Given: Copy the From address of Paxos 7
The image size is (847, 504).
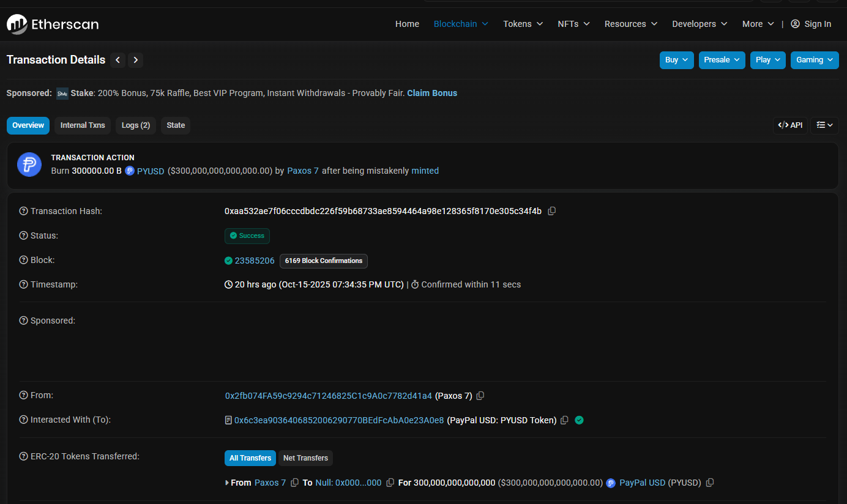Looking at the screenshot, I should [x=480, y=396].
